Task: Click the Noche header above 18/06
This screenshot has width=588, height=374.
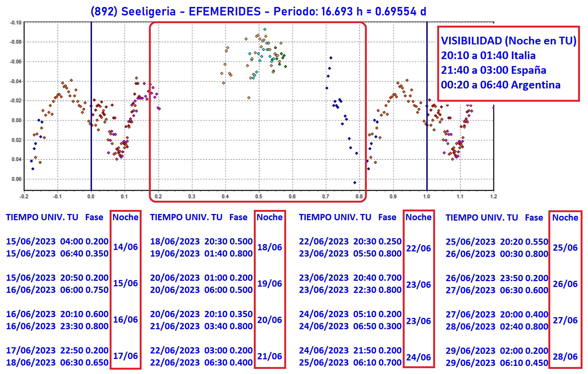Action: [270, 217]
